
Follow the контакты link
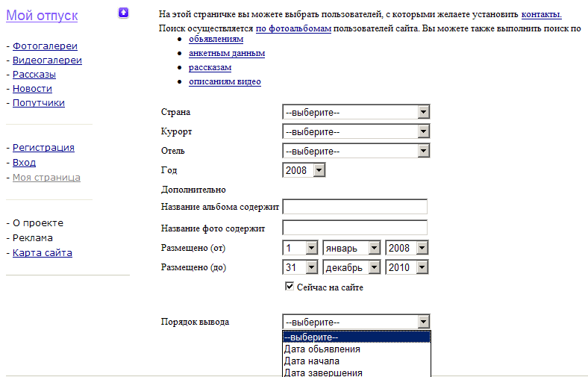[x=542, y=14]
